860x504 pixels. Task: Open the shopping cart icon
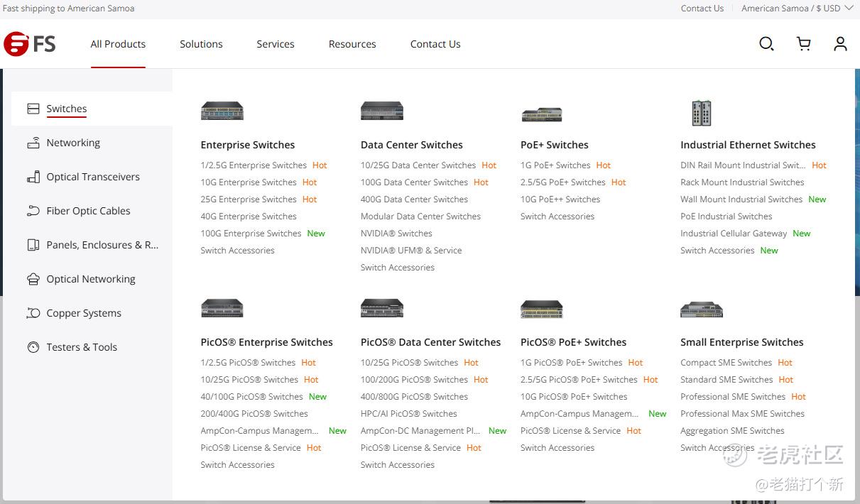[804, 44]
